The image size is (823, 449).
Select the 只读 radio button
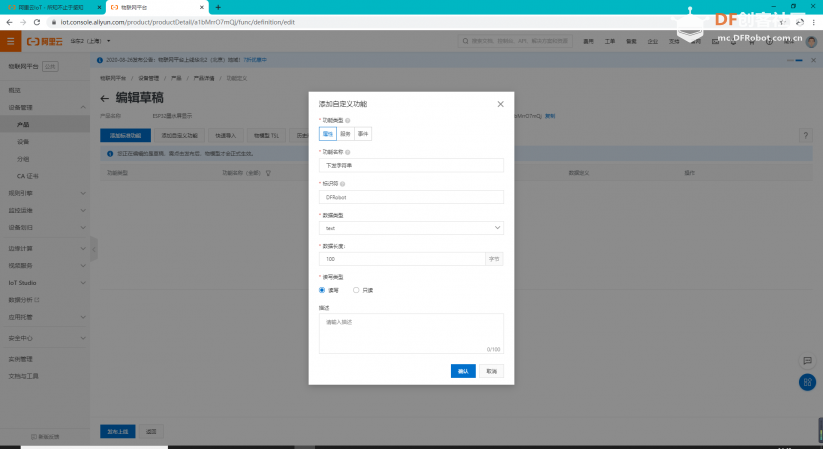click(356, 290)
